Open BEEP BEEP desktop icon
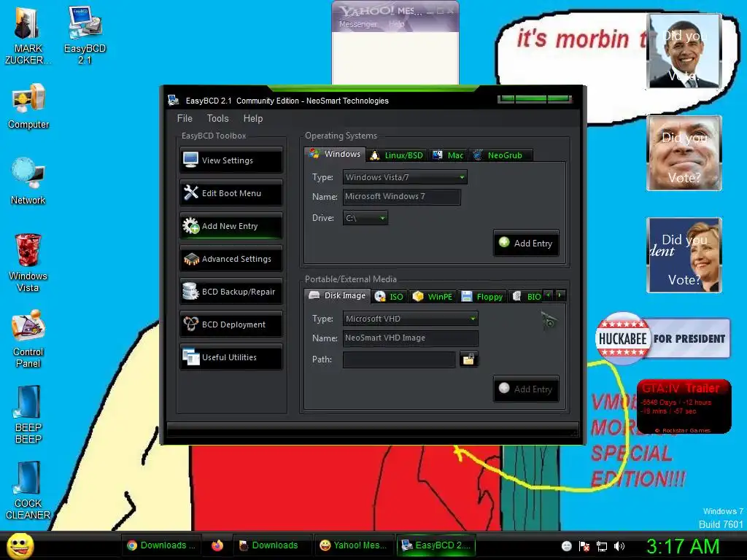Viewport: 747px width, 560px height. [28, 415]
